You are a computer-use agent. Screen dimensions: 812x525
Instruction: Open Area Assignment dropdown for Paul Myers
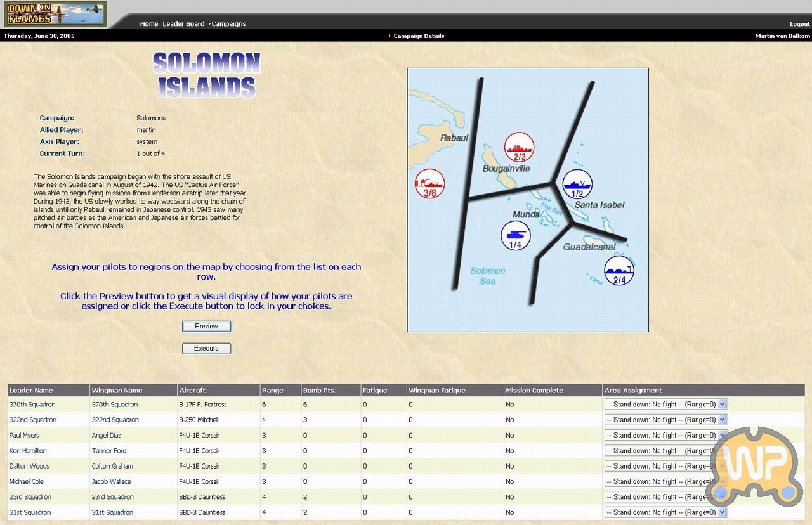665,436
